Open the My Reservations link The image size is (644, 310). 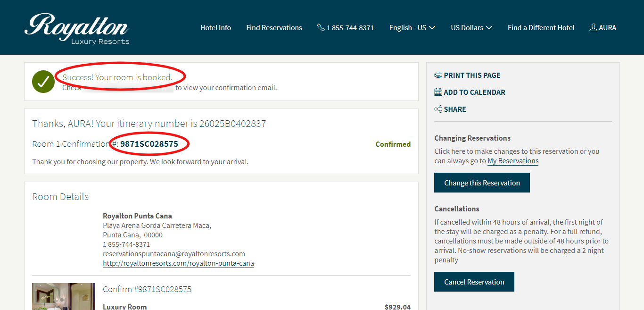point(513,161)
